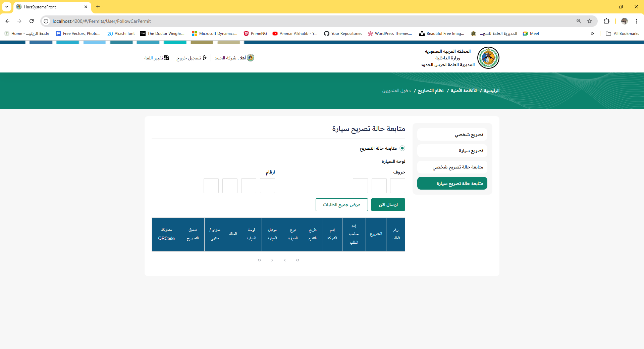
Task: Click the browser back arrow
Action: (7, 21)
